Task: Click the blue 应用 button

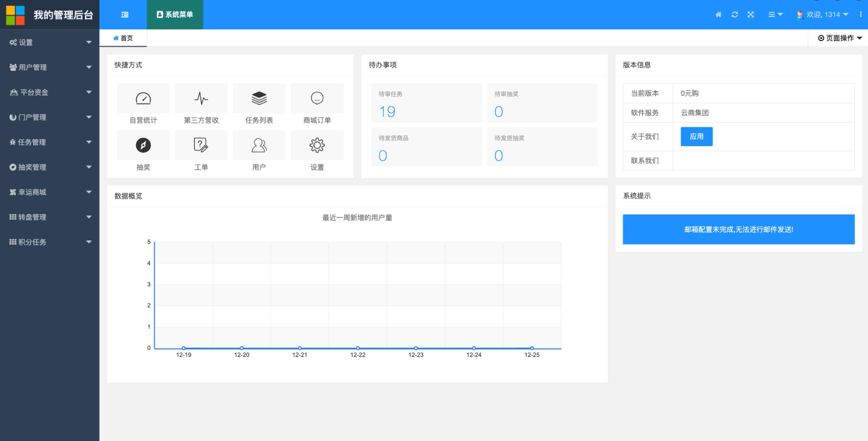Action: point(696,137)
